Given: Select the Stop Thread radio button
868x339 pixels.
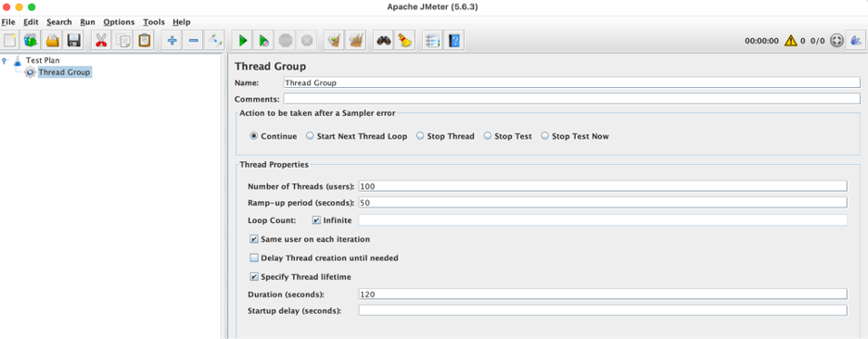Looking at the screenshot, I should click(x=420, y=136).
